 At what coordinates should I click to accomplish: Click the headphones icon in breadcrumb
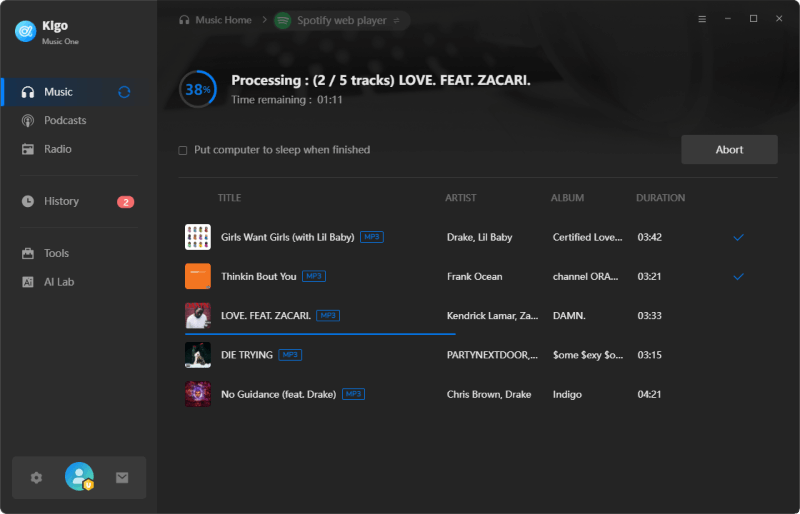[184, 20]
